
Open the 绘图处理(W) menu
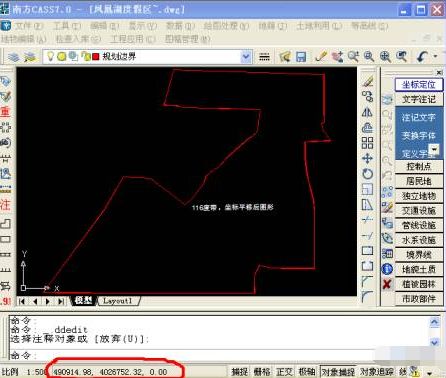pos(226,26)
